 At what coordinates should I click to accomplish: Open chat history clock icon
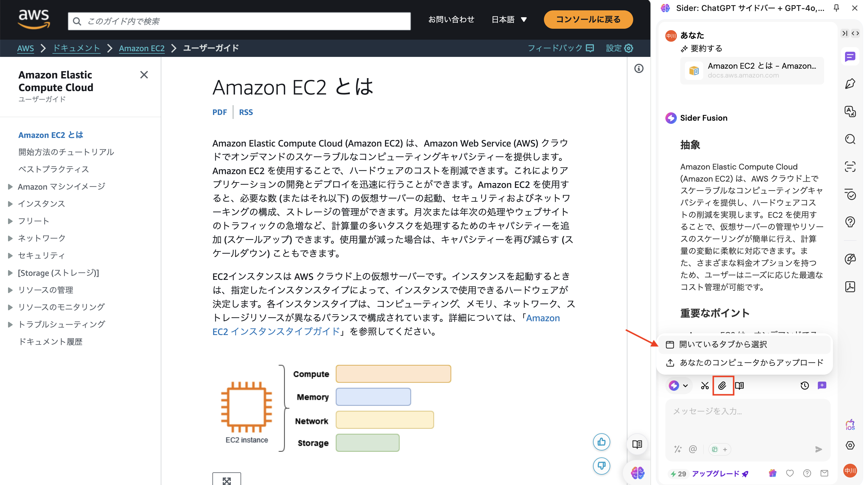pyautogui.click(x=804, y=386)
